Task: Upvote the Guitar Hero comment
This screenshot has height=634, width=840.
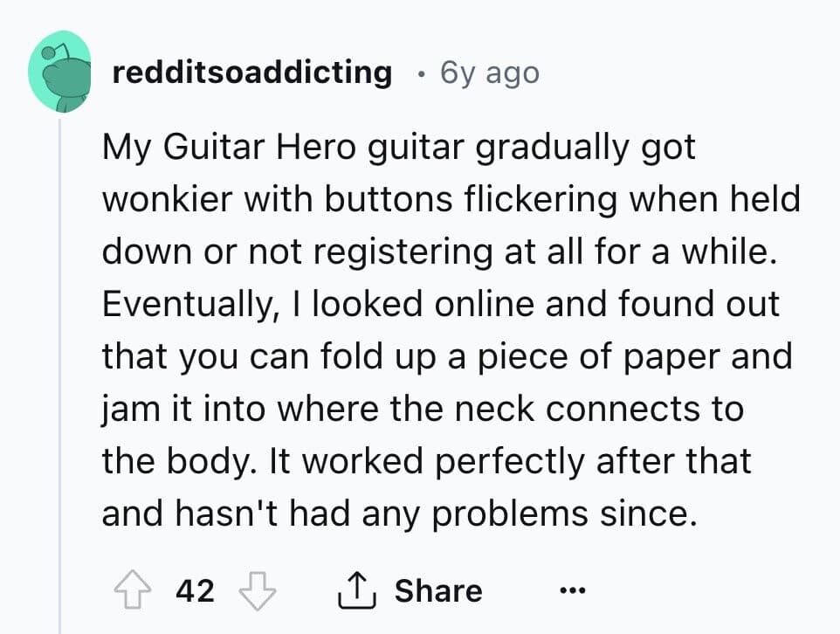Action: point(131,590)
